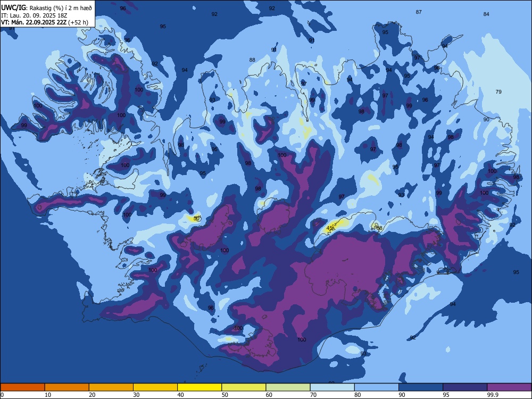The height and width of the screenshot is (399, 532).
Task: Click the title text 'Rakastig (%) í 2 m hæð'
Action: pos(61,8)
